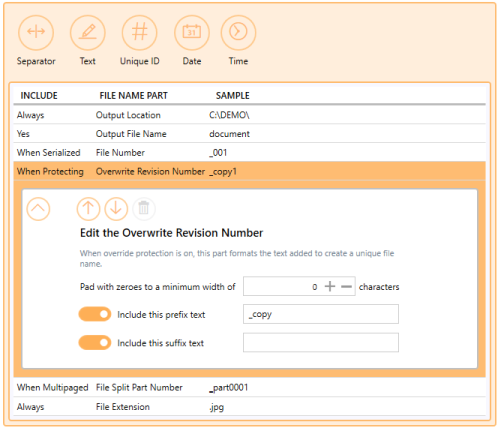
Task: Click the prefix text field containing _copy
Action: click(x=321, y=314)
